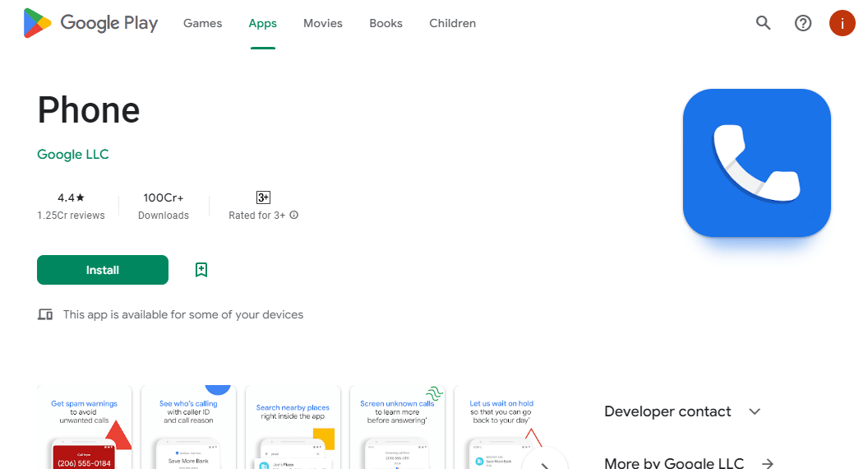Add Phone app to wishlist bookmark
Viewport: 868px width, 469px height.
201,270
